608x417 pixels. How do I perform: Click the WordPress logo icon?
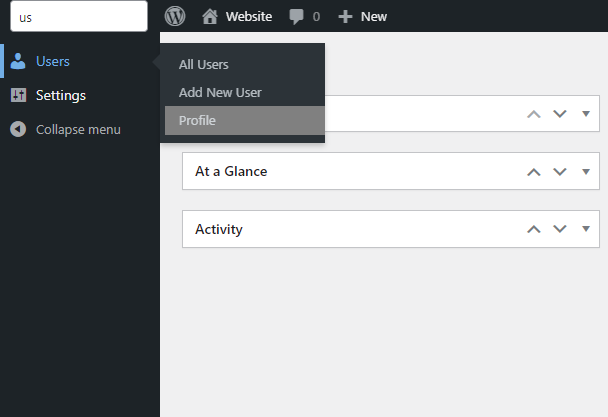tap(175, 16)
